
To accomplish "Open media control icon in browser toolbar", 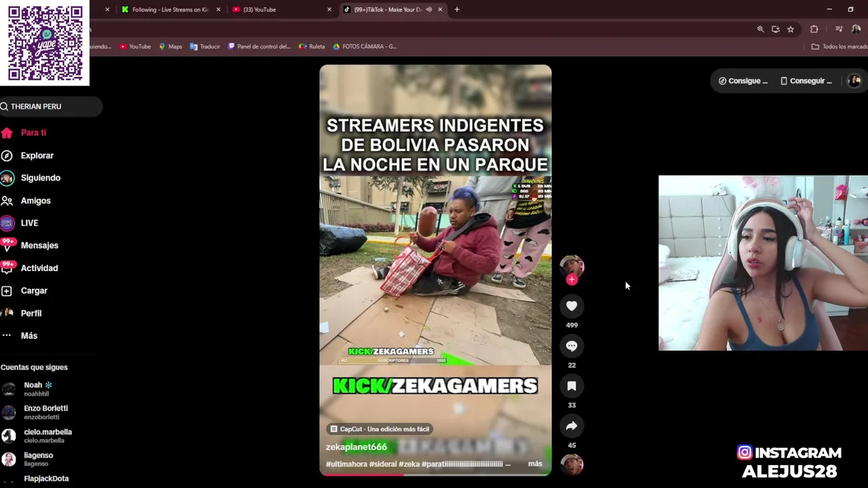I will pyautogui.click(x=839, y=29).
